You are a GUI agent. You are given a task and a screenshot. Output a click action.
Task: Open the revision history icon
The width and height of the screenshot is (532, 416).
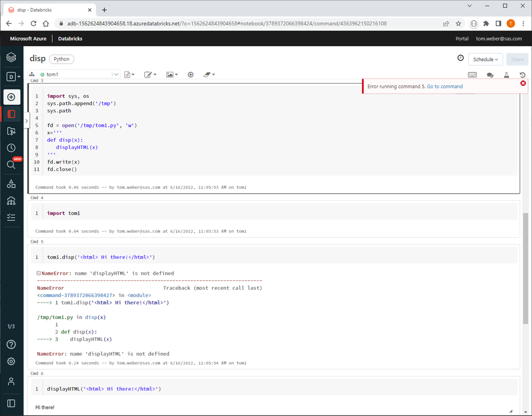click(522, 75)
